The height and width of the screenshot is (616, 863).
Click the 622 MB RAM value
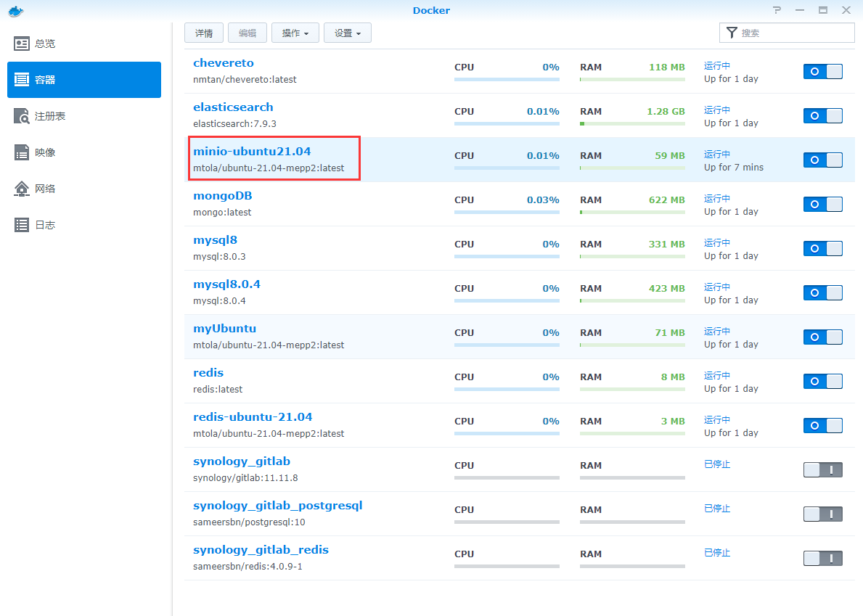667,200
